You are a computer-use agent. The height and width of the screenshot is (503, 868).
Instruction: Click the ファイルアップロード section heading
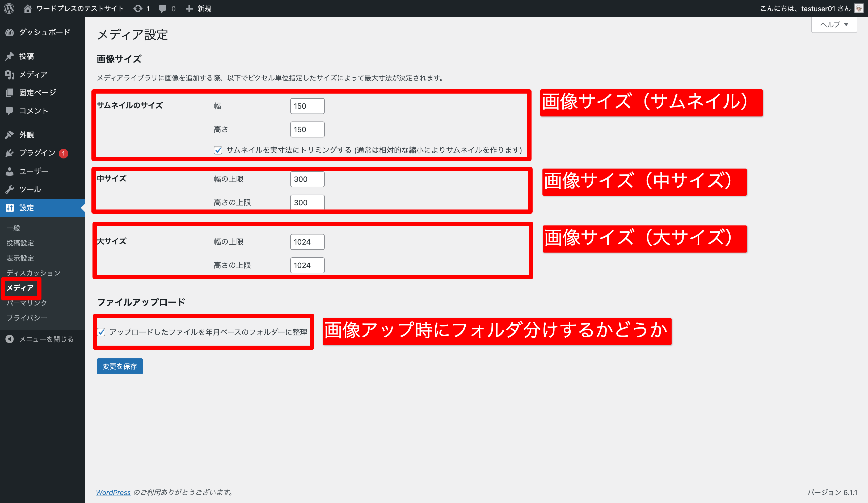click(x=141, y=302)
